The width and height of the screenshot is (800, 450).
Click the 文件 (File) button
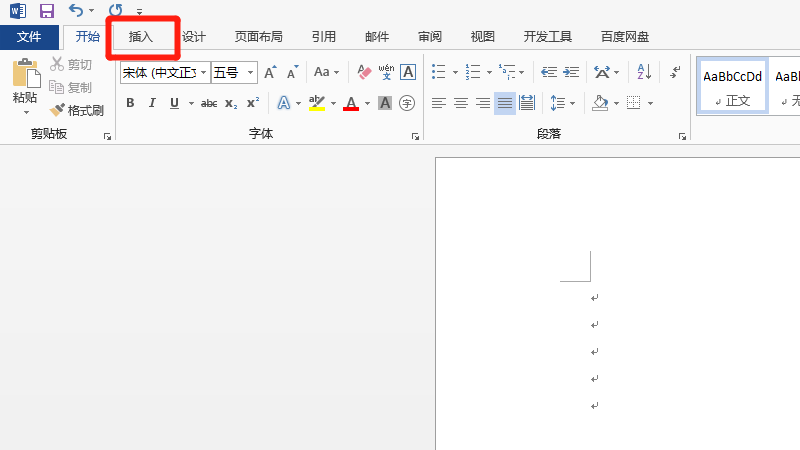coord(29,37)
